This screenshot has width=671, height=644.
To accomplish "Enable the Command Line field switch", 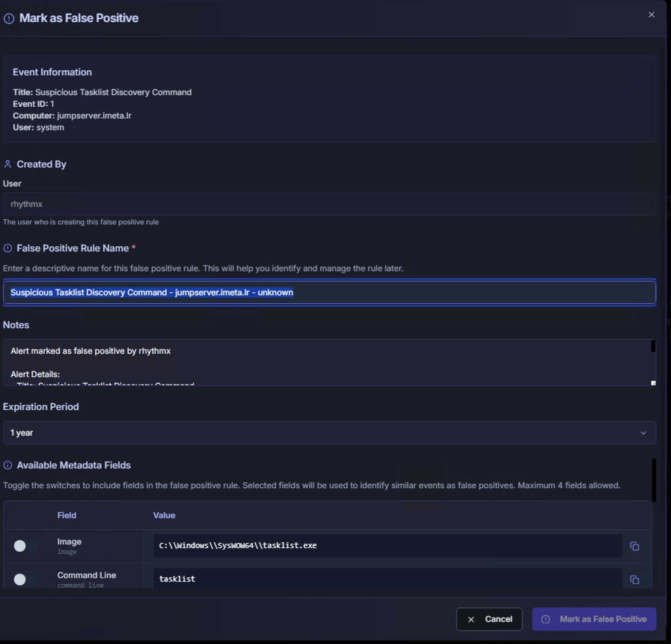I will coord(25,579).
